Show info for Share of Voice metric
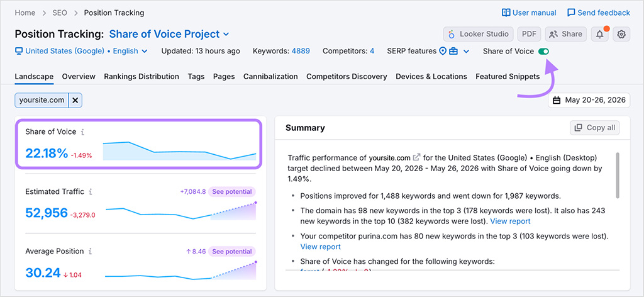 tap(83, 132)
